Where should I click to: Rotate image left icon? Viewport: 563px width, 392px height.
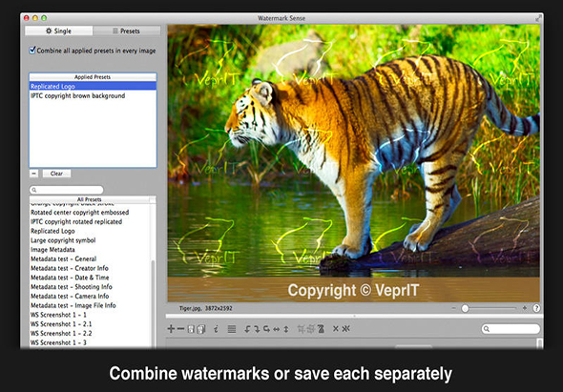click(x=247, y=329)
